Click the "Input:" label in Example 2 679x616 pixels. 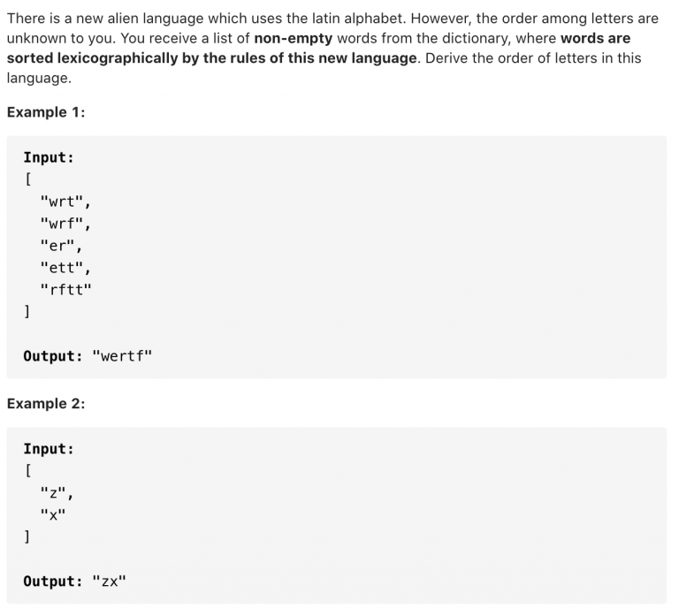click(49, 448)
